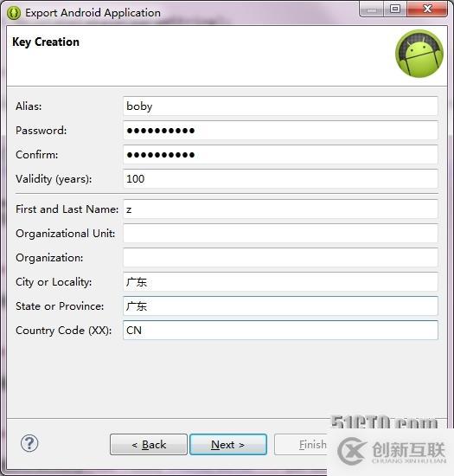Click the Validity (years) field
This screenshot has width=454, height=476.
[280, 179]
